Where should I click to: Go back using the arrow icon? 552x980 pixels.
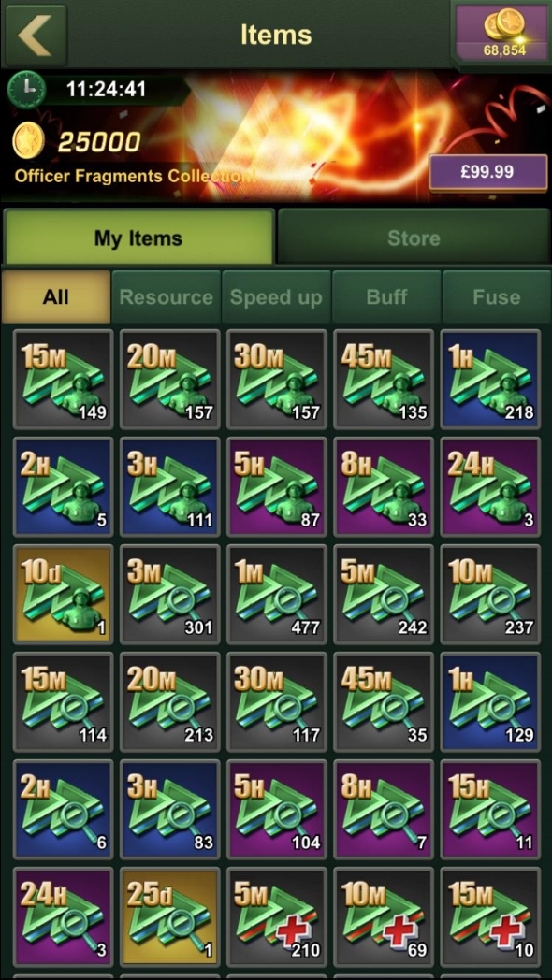click(35, 35)
